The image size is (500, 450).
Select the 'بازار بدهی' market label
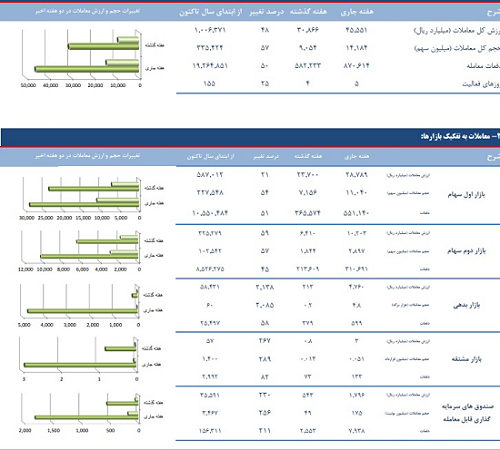pyautogui.click(x=466, y=305)
